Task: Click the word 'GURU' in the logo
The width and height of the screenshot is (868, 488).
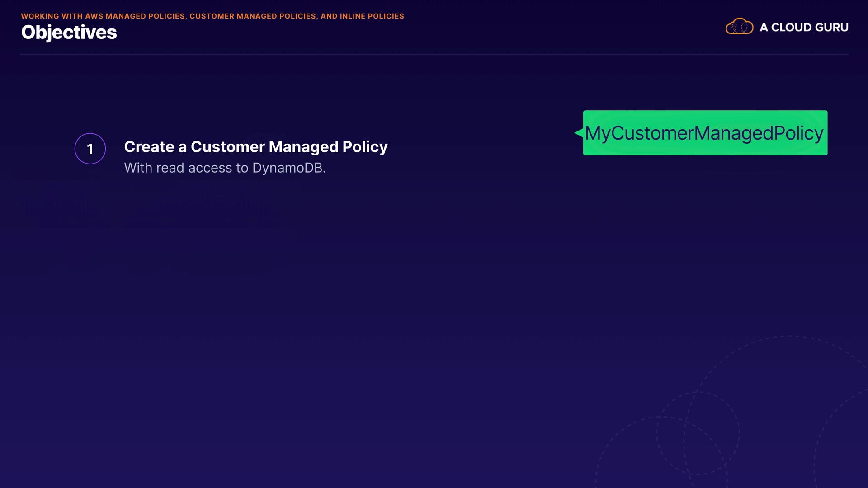Action: tap(831, 28)
